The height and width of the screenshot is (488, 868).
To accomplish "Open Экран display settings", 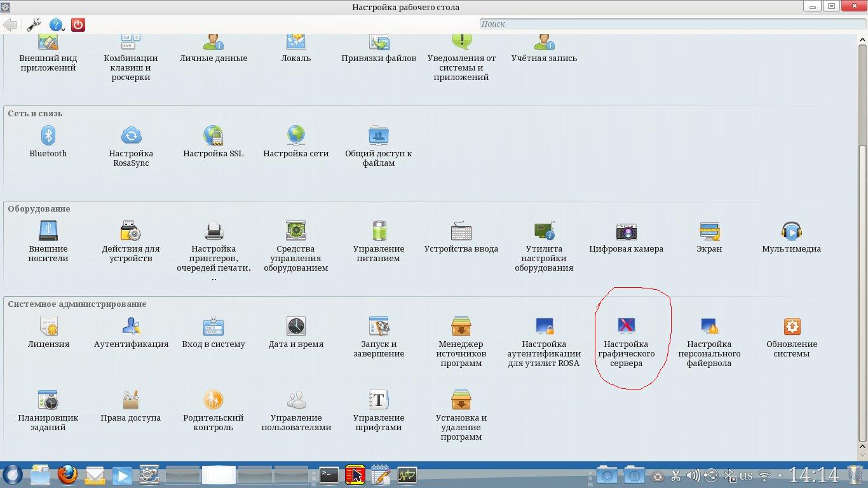I will coord(709,237).
